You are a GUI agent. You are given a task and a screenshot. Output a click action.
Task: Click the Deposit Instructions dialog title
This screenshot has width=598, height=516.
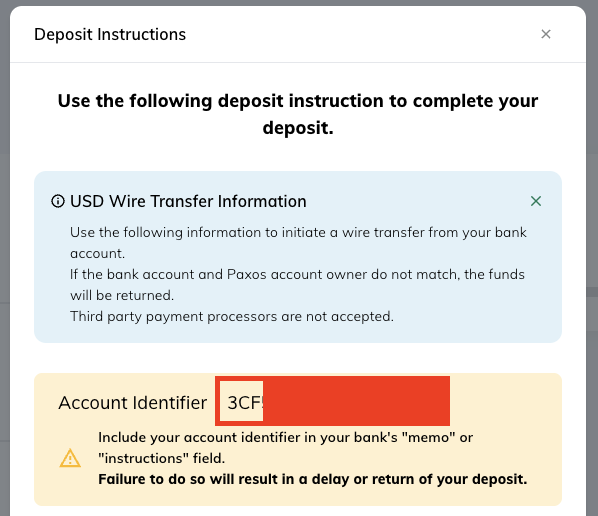110,34
